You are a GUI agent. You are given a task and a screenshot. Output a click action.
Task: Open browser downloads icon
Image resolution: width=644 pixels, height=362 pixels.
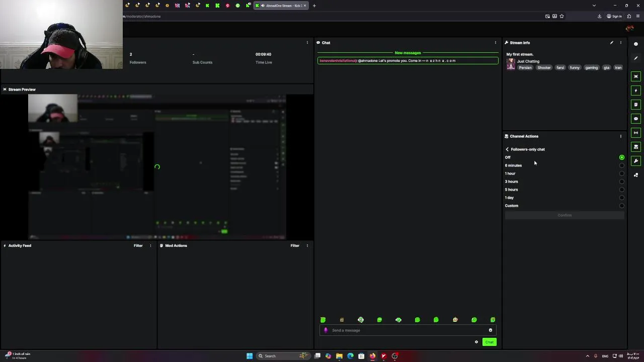pyautogui.click(x=599, y=16)
